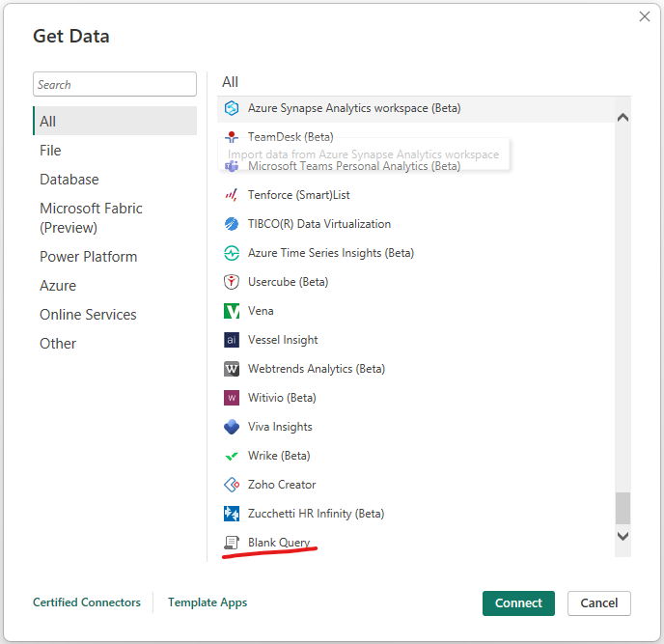This screenshot has height=644, width=664.
Task: Click the scroll down arrow
Action: tap(622, 536)
